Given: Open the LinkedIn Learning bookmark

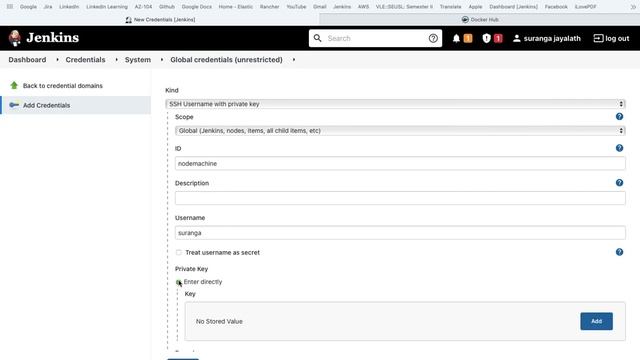Looking at the screenshot, I should pyautogui.click(x=107, y=7).
